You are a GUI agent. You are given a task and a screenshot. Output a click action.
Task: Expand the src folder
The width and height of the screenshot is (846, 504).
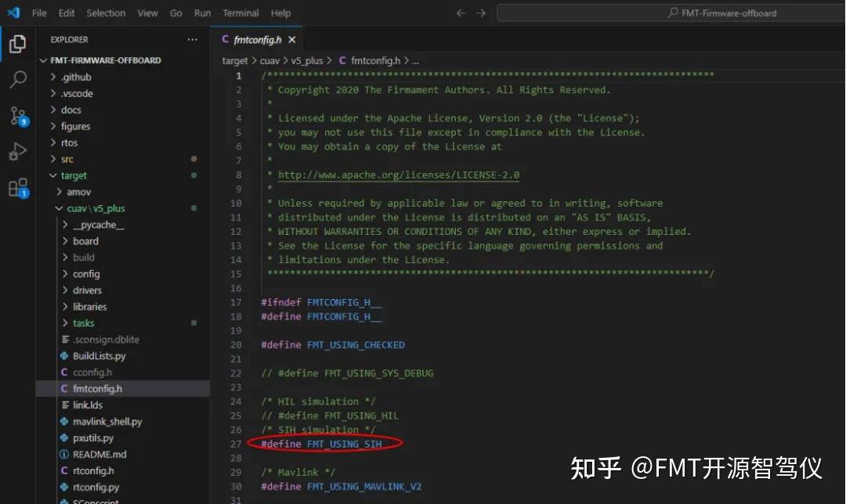(67, 159)
